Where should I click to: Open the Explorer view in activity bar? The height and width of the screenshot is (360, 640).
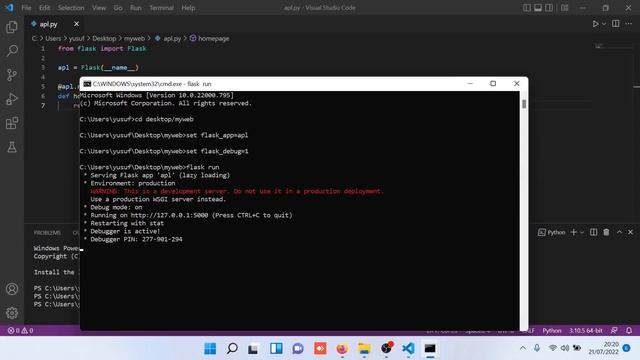(x=12, y=27)
